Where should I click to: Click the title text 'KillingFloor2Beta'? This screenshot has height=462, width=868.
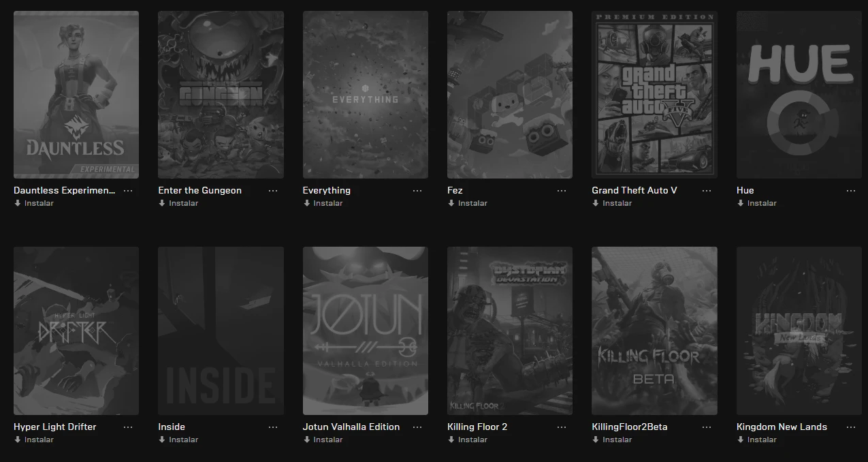click(630, 427)
